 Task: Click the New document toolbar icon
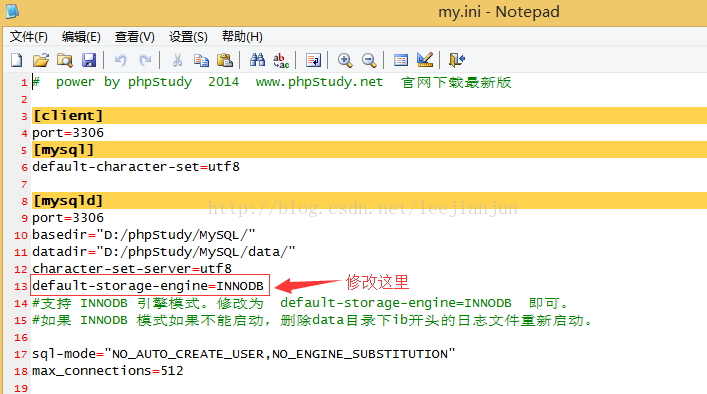point(17,60)
